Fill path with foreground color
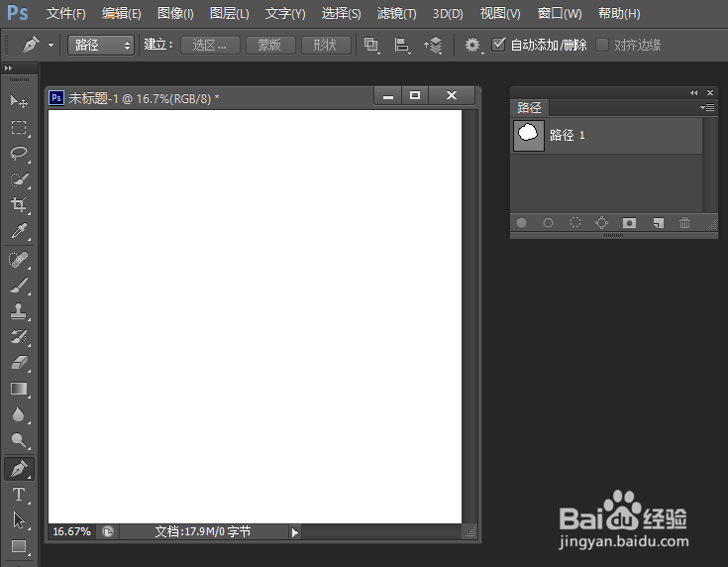This screenshot has height=567, width=728. (x=521, y=223)
